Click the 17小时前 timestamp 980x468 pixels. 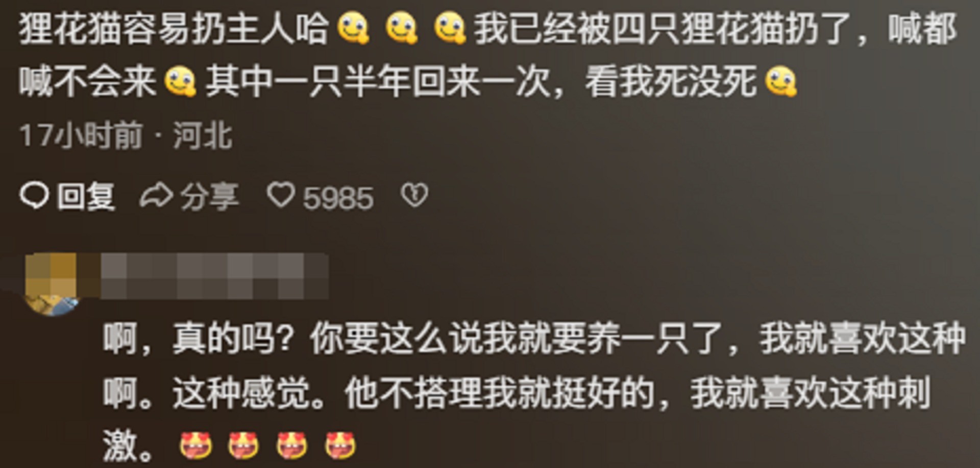point(80,136)
